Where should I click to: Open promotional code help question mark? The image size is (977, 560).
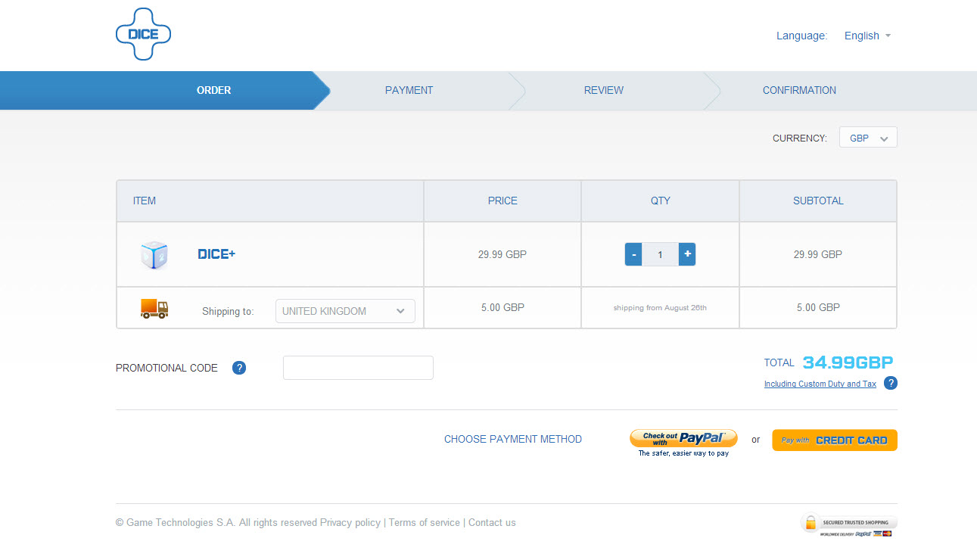coord(239,369)
